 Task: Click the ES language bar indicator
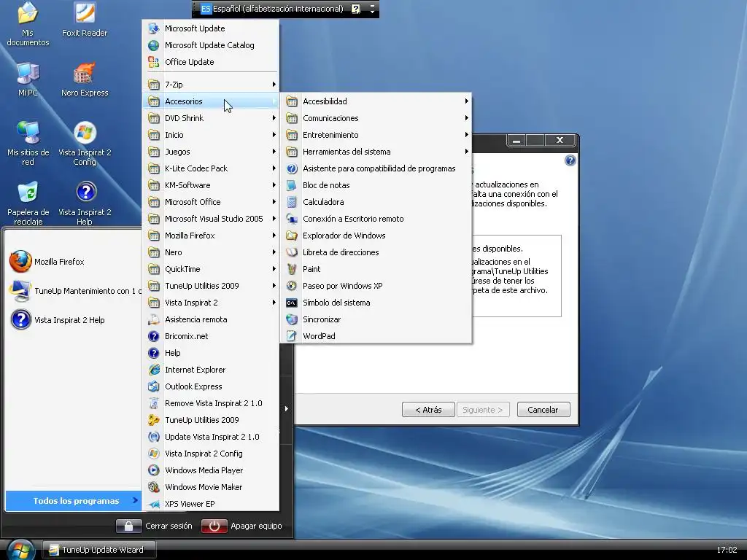tap(205, 9)
